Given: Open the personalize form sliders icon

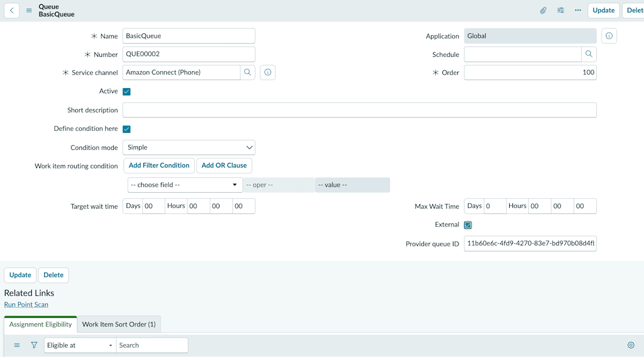Looking at the screenshot, I should [x=561, y=10].
